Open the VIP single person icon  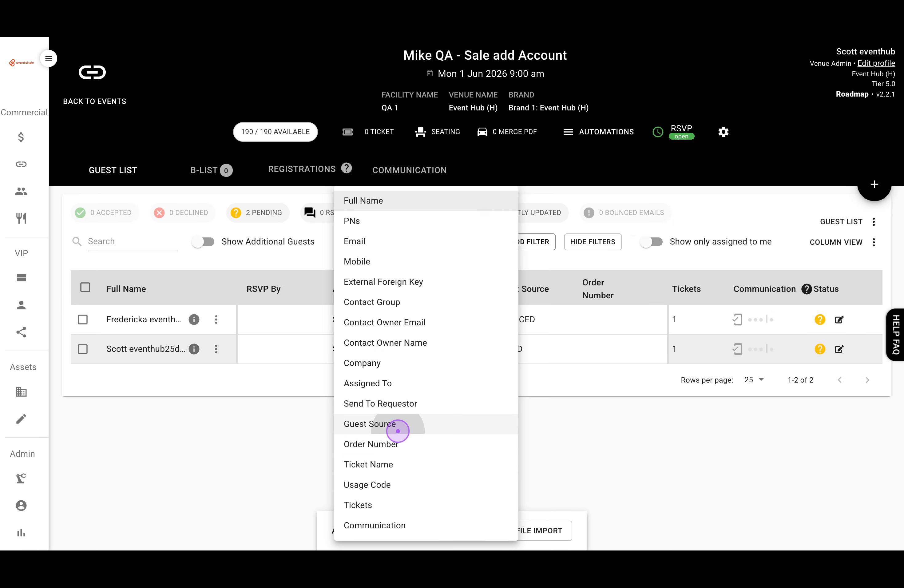tap(21, 305)
